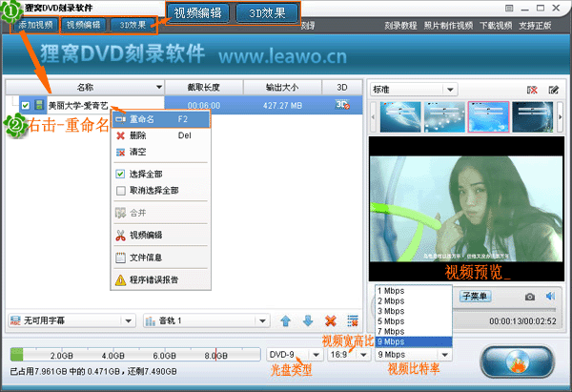The image size is (572, 392).
Task: Take a snapshot with the camera icon
Action: 530,297
